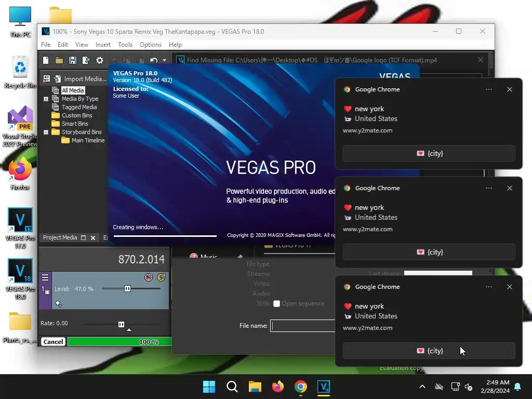Close the Project Media tab
The image size is (532, 399).
point(93,238)
